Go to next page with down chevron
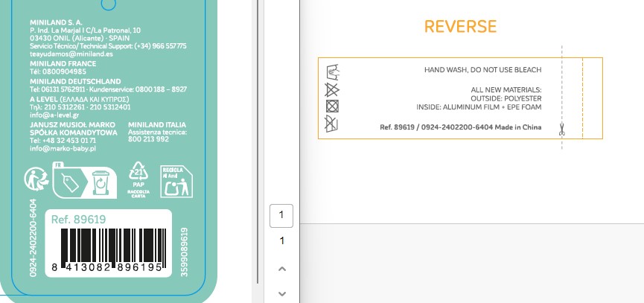 coord(281,293)
